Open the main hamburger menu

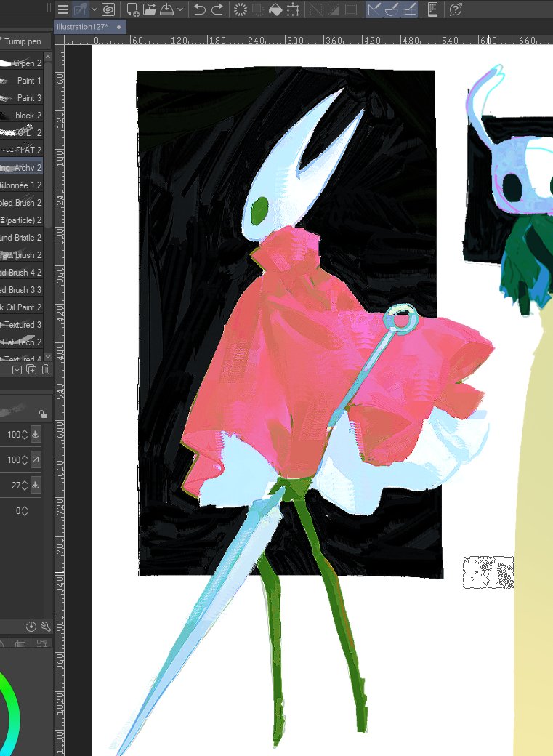(x=63, y=9)
